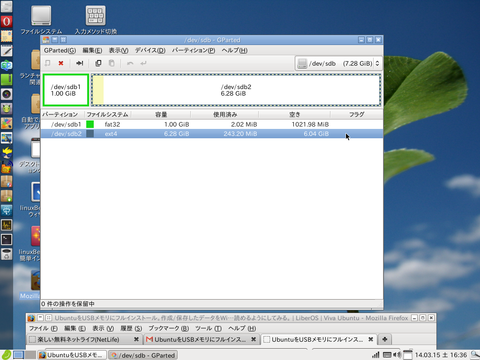Open the package box icon with green plus
Image resolution: width=480 pixels, height=360 pixels.
point(6,196)
